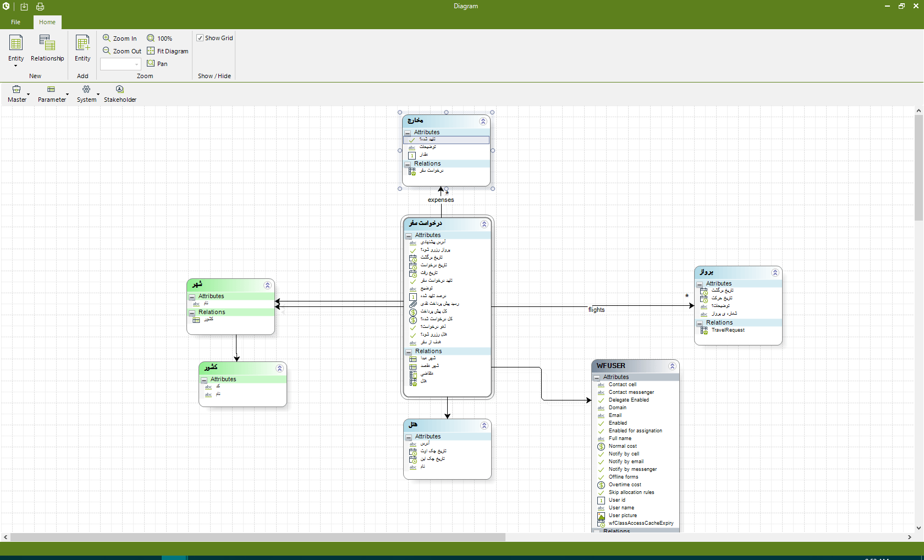
Task: Click the New Entity ribbon icon
Action: point(16,43)
